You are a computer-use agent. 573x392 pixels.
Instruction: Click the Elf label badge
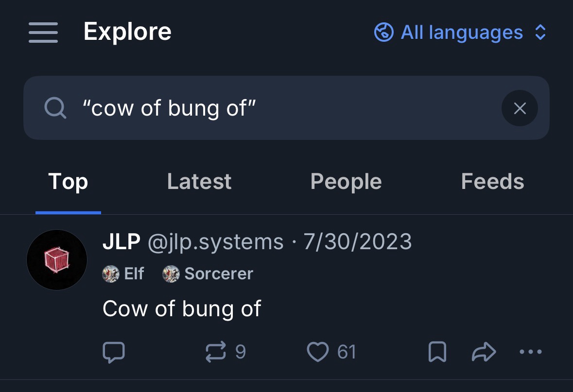[x=123, y=274]
